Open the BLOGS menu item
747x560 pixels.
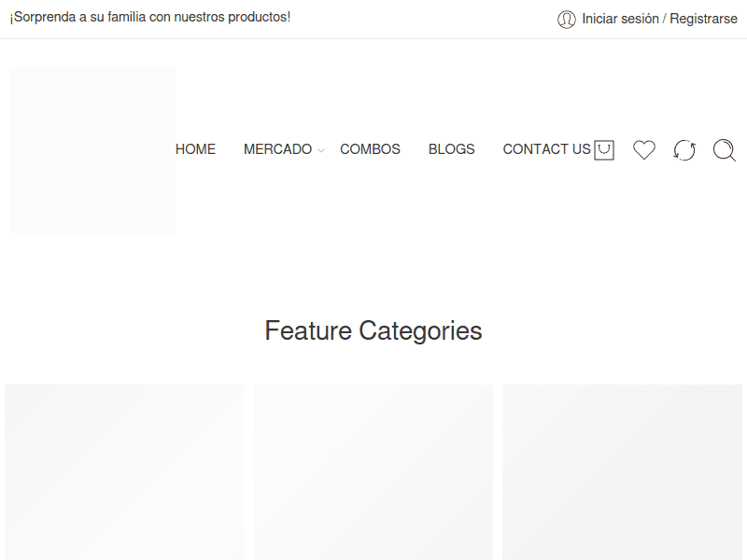pos(451,149)
